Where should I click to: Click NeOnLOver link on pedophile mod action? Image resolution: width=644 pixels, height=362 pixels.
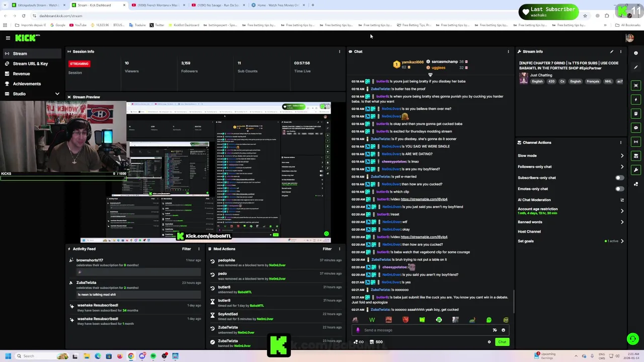tap(277, 265)
